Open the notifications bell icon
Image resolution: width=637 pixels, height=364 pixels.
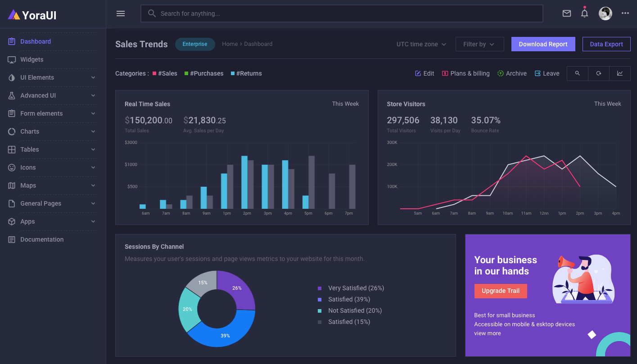[584, 13]
